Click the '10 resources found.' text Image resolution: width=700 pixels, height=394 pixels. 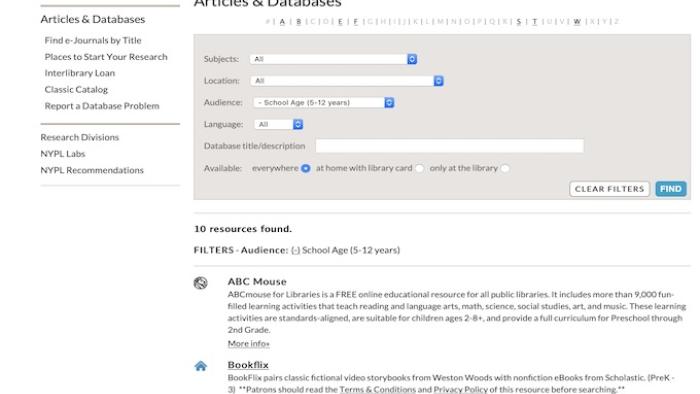(242, 229)
